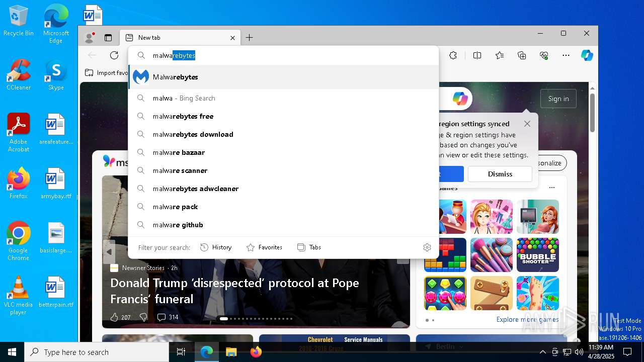Click the taskbar search box

pos(97,352)
